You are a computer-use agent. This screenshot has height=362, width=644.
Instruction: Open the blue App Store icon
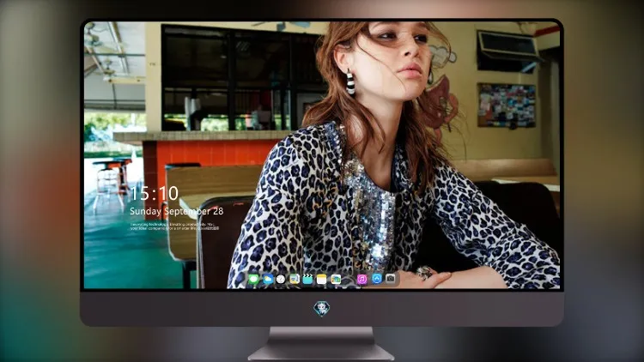[377, 279]
